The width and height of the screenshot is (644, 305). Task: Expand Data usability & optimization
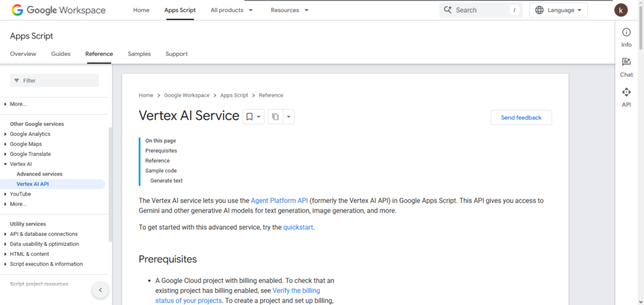pos(5,244)
